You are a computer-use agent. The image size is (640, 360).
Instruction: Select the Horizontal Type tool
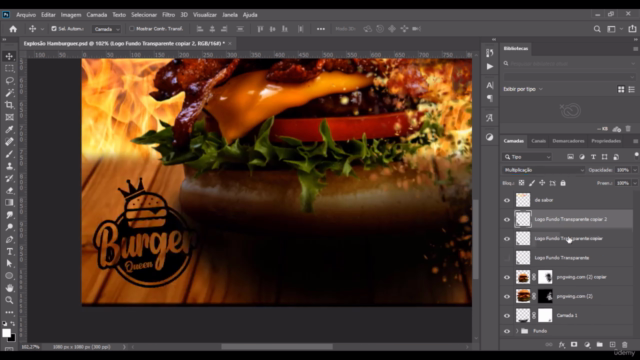pos(9,251)
